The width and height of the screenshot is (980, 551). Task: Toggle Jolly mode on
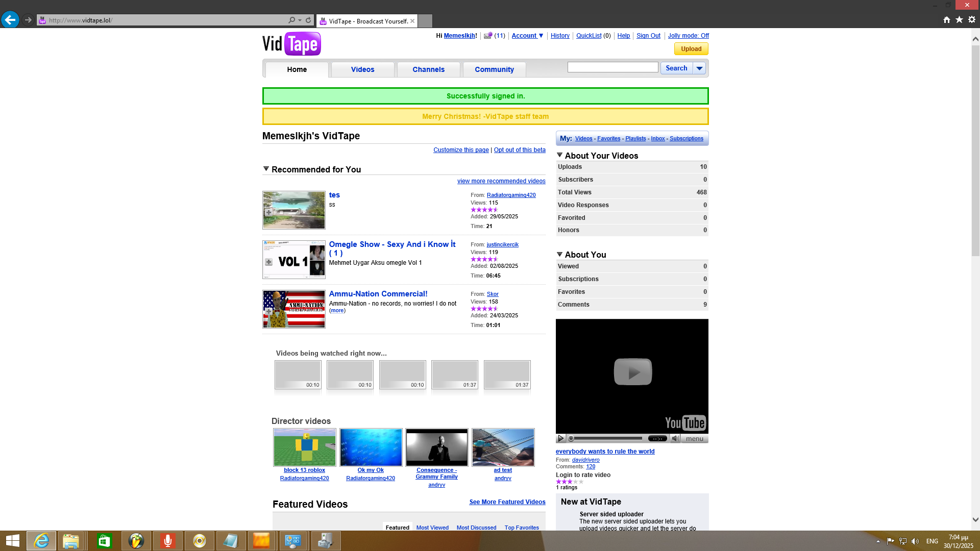[688, 36]
